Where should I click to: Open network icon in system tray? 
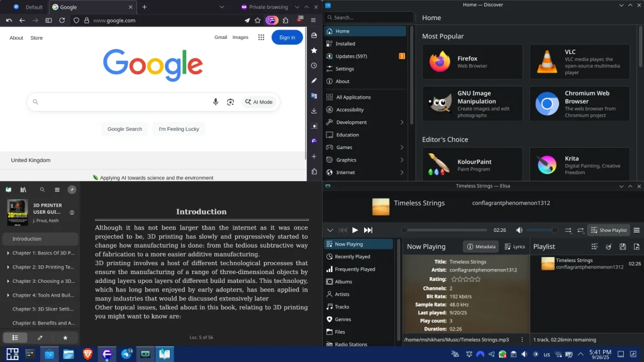558,354
